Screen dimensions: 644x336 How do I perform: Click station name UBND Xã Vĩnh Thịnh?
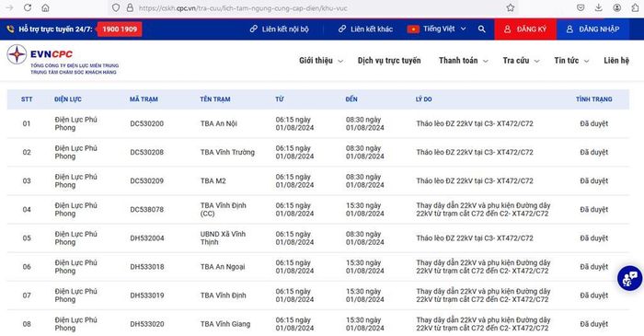(x=223, y=238)
